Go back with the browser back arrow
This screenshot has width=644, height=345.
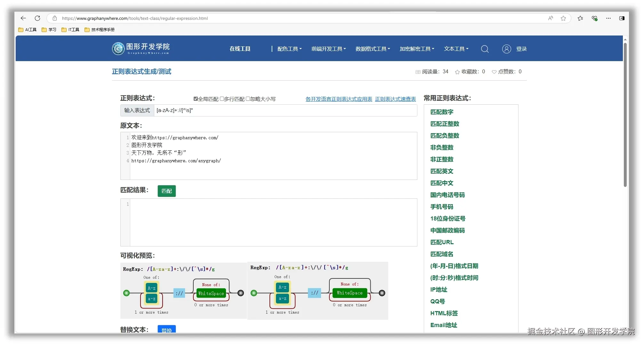[x=23, y=18]
